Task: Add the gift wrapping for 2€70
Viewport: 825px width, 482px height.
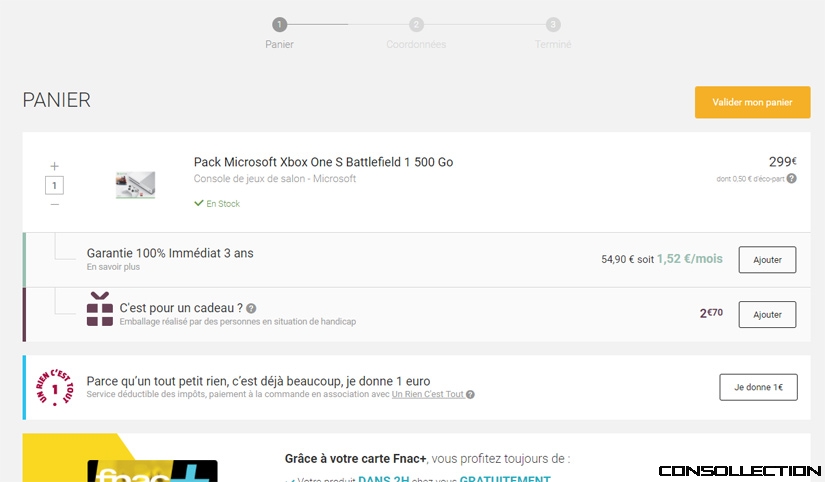Action: click(x=767, y=314)
